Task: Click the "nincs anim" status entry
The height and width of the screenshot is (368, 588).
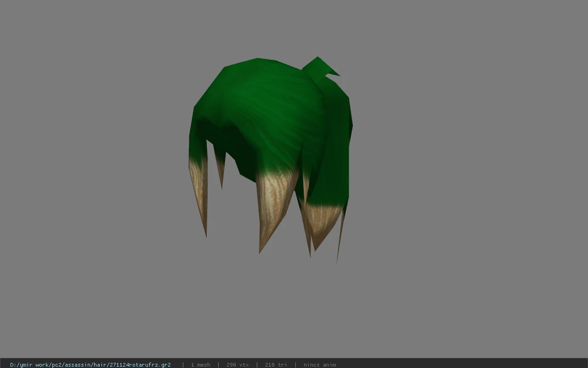Action: tap(320, 365)
